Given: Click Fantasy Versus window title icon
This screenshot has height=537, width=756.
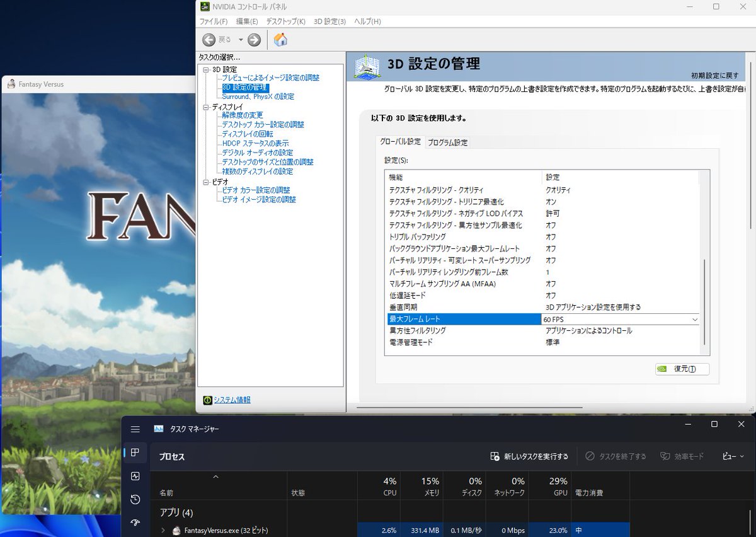Looking at the screenshot, I should (11, 84).
